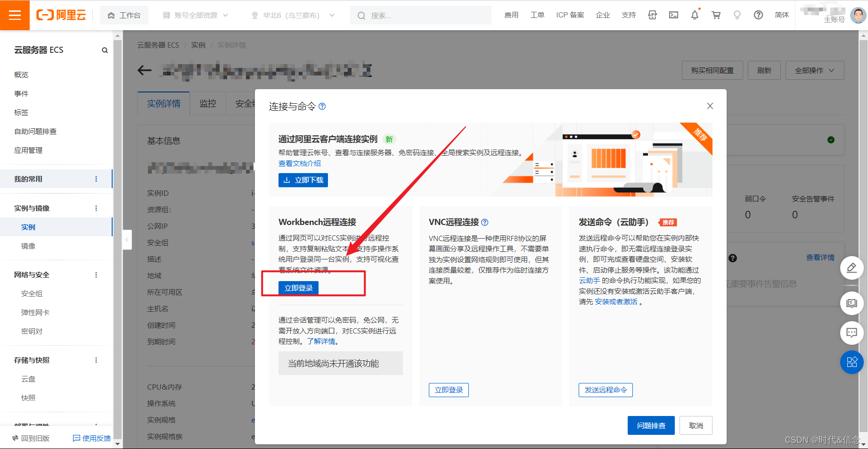Image resolution: width=868 pixels, height=449 pixels.
Task: Select 镜像 in the sidebar
Action: 28,246
